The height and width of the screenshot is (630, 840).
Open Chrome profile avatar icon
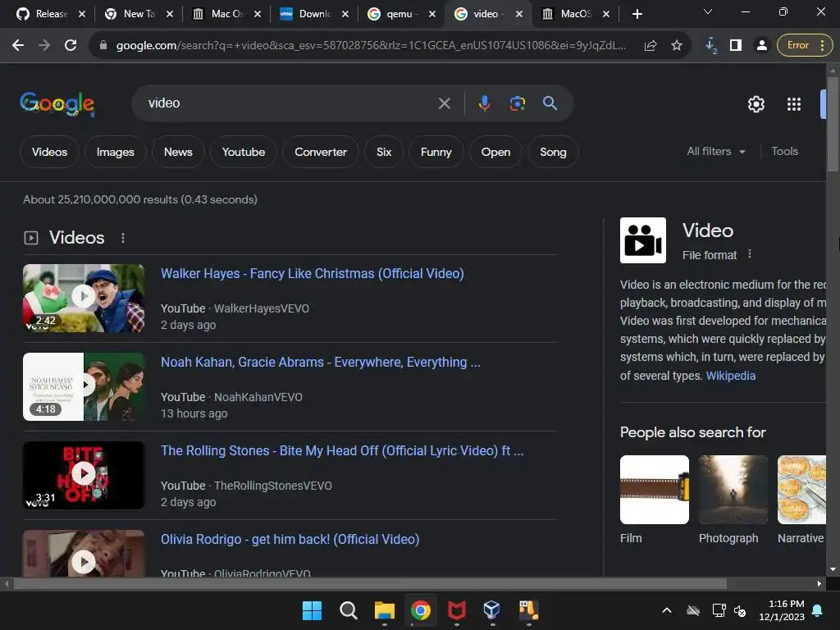coord(761,46)
